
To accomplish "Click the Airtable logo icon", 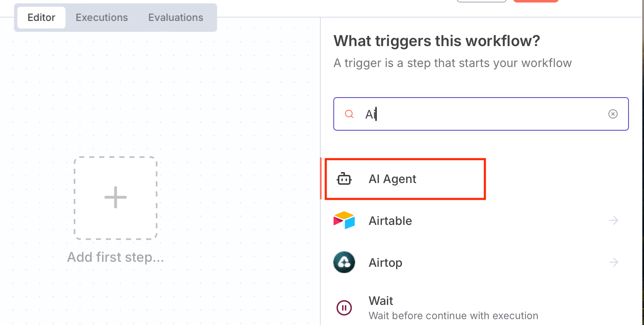I will point(344,221).
